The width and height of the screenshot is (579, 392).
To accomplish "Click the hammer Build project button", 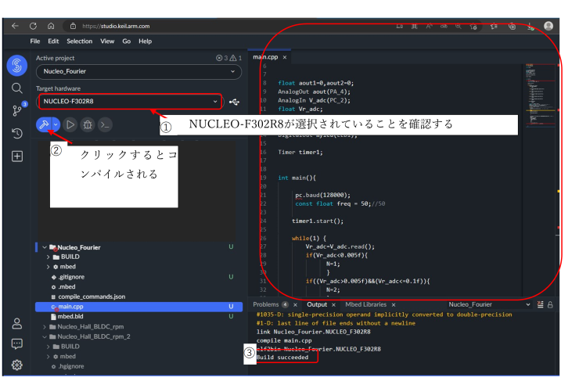I will click(44, 124).
